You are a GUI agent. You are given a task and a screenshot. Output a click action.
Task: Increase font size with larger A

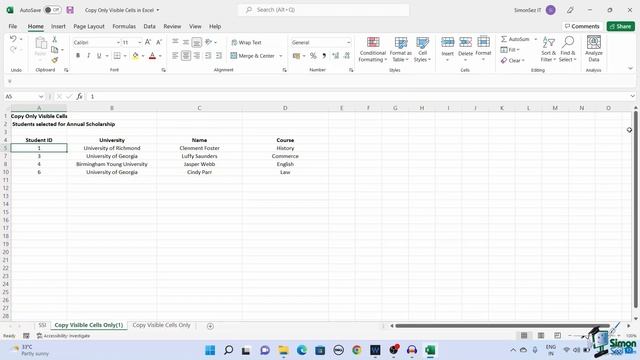pos(148,42)
